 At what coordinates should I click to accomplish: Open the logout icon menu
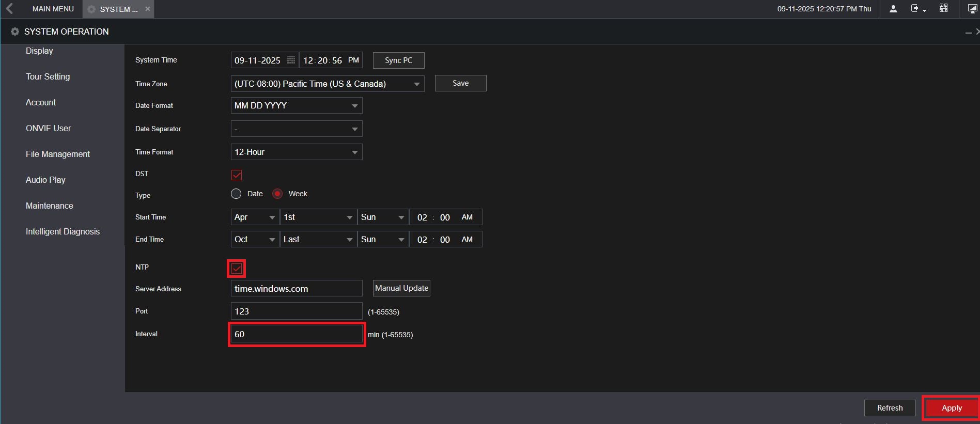pyautogui.click(x=917, y=9)
